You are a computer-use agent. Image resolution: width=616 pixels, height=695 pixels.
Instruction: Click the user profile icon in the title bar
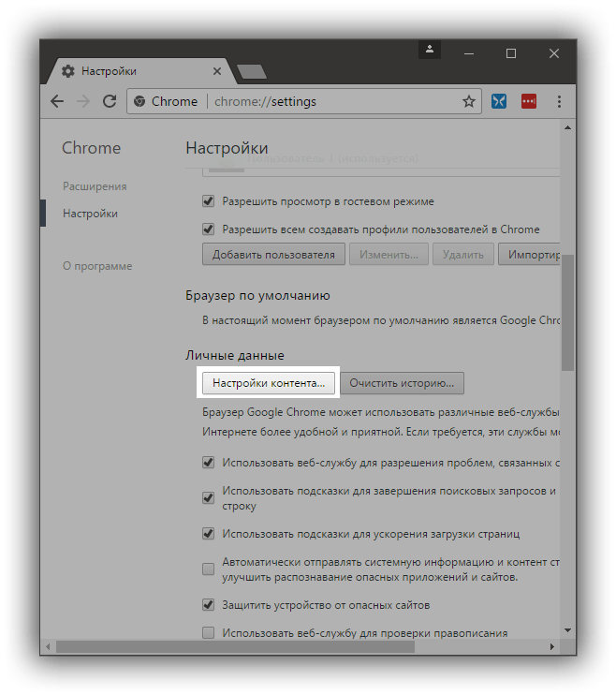pos(430,50)
